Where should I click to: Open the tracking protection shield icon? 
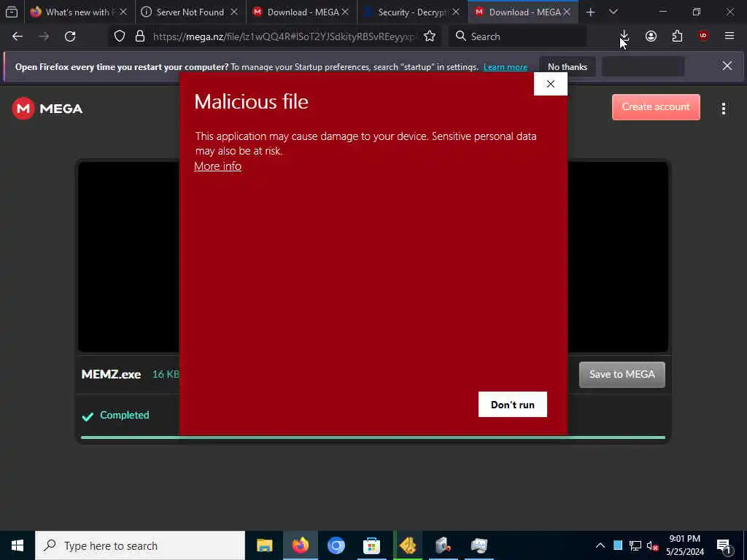(120, 36)
